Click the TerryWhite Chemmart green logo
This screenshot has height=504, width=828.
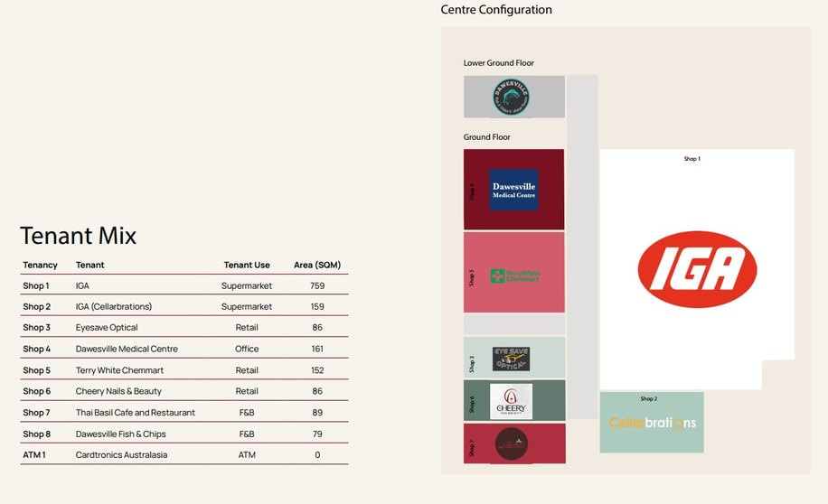click(515, 275)
